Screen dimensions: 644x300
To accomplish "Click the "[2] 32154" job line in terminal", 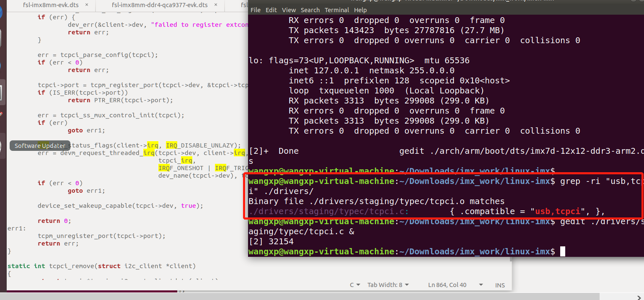I will click(x=271, y=241).
